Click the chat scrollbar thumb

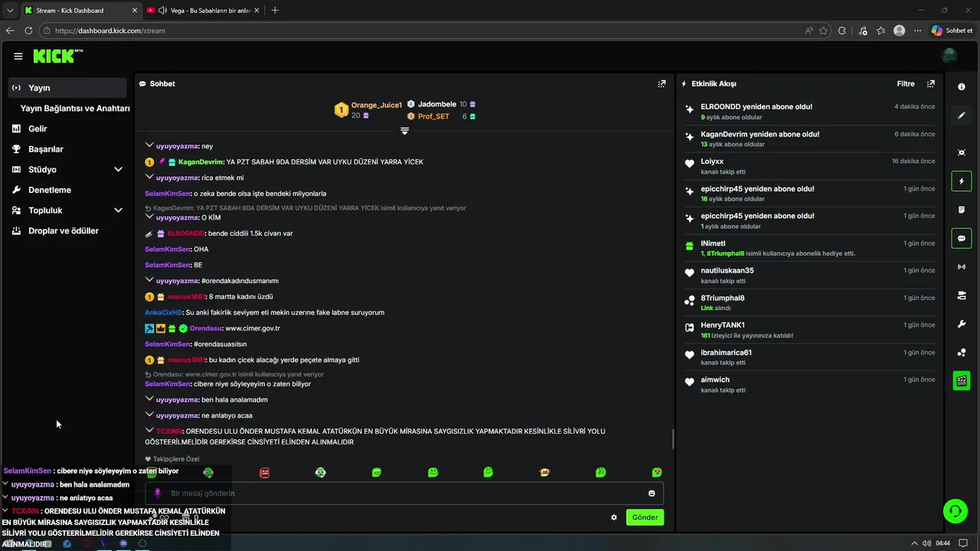click(672, 439)
